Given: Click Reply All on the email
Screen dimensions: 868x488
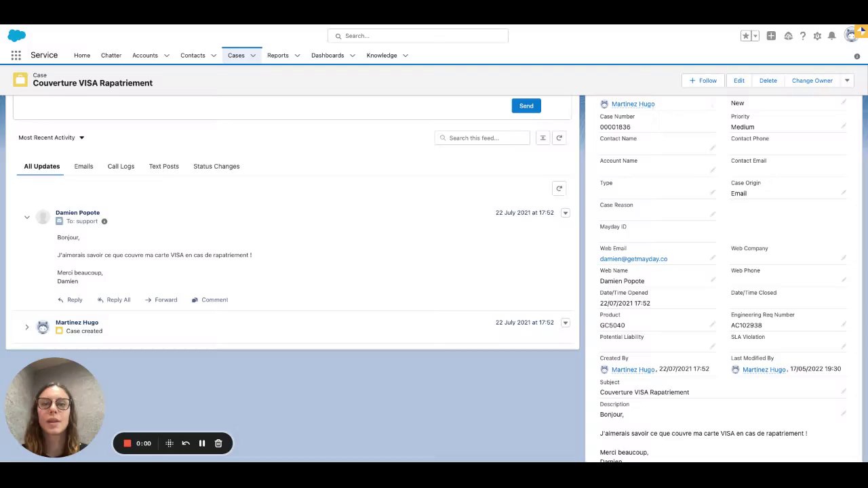Looking at the screenshot, I should [x=113, y=300].
